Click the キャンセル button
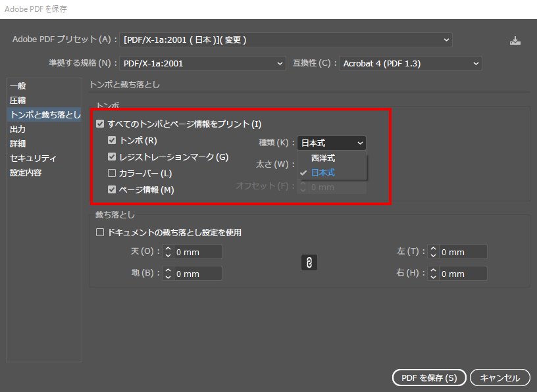 pos(500,378)
